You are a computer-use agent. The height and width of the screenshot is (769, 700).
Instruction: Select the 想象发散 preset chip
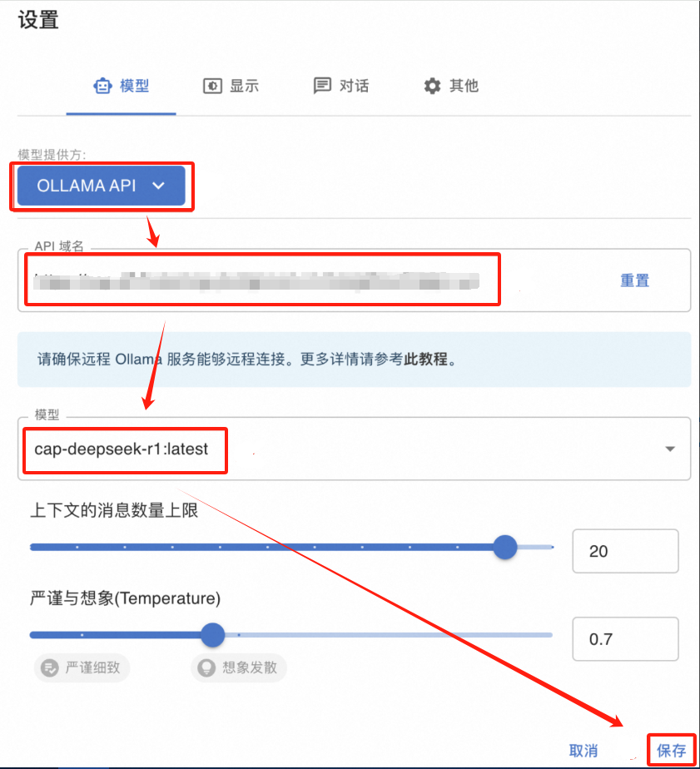tap(239, 667)
